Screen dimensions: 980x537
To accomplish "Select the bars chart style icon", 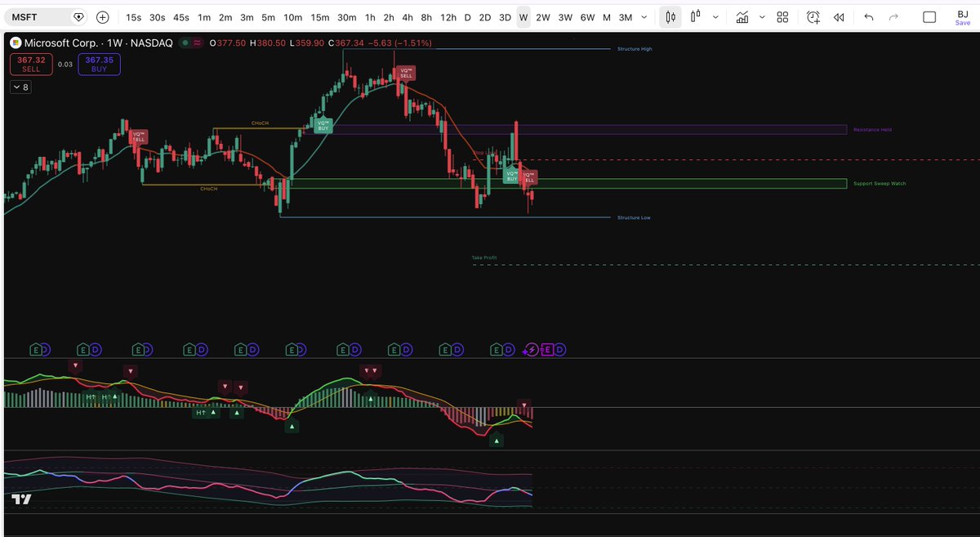I will pos(670,17).
